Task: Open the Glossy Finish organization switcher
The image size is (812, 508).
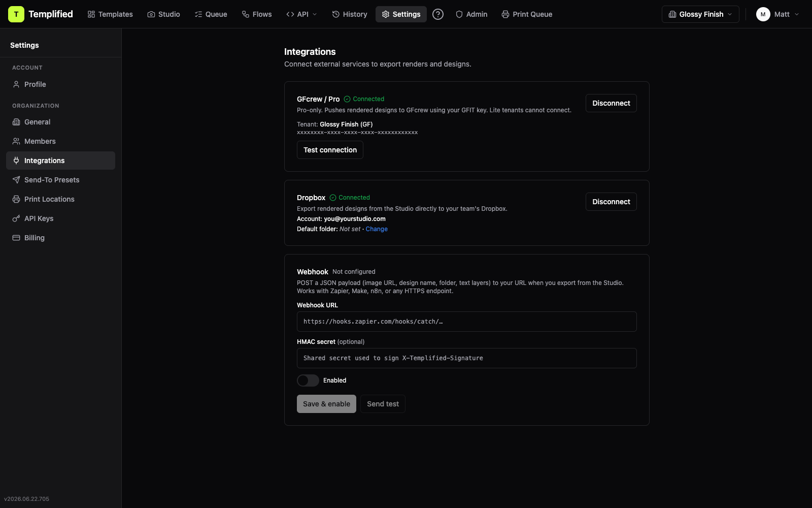Action: coord(700,14)
